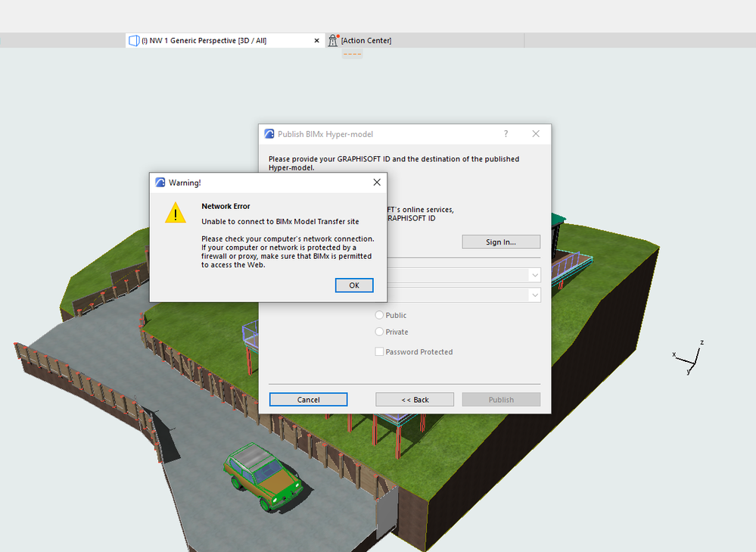
Task: Enable the Password Protected checkbox
Action: (x=379, y=352)
